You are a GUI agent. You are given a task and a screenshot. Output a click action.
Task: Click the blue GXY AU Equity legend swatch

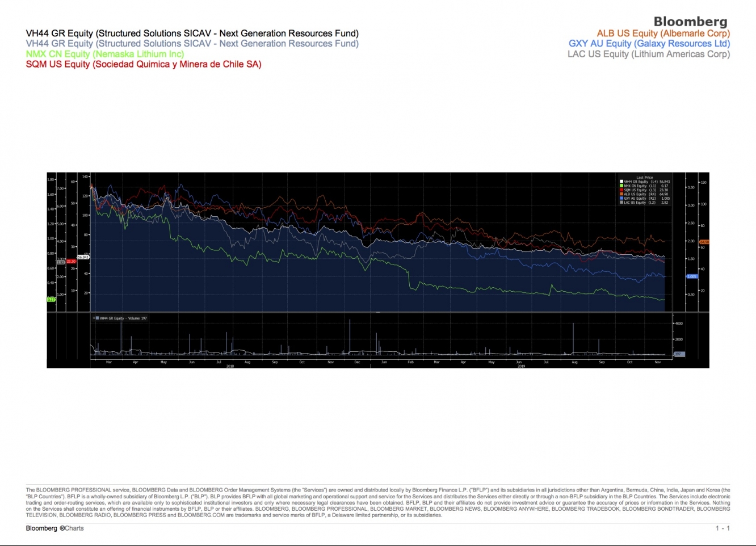(x=621, y=198)
